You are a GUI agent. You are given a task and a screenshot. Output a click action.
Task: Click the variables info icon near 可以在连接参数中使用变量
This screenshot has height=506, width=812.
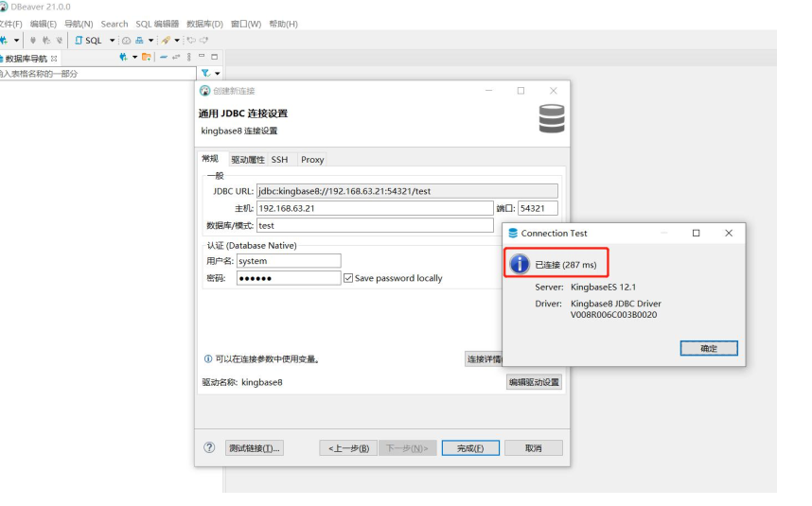click(x=207, y=358)
